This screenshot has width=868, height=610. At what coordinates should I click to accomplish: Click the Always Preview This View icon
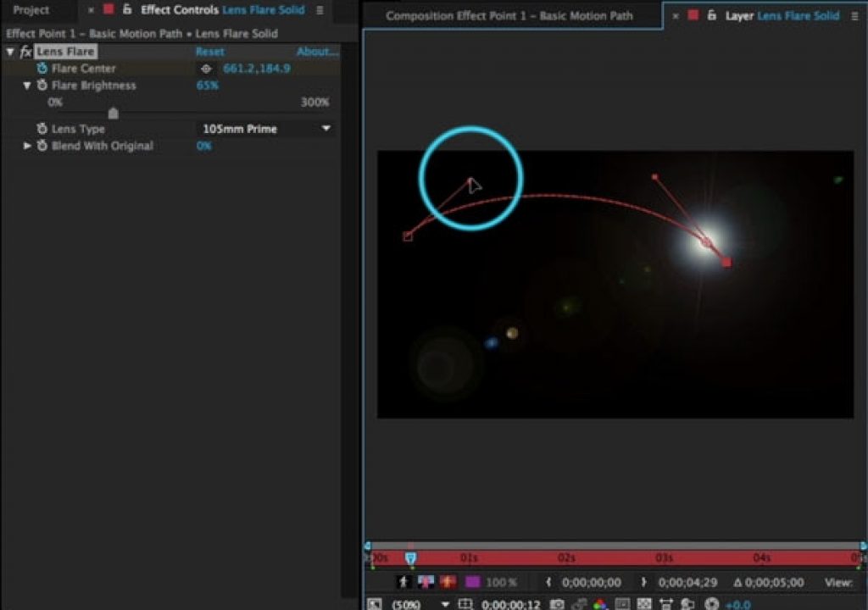[x=375, y=604]
